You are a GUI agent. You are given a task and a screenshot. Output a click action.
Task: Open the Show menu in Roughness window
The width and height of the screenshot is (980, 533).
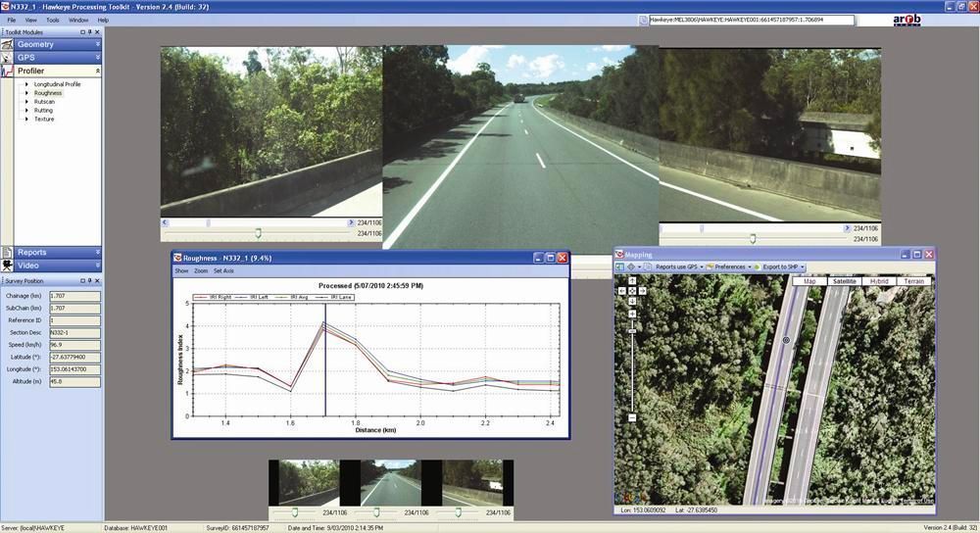(181, 271)
